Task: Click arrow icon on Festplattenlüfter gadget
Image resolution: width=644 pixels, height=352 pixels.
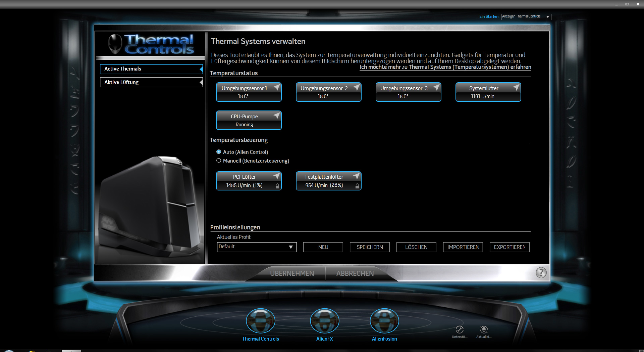Action: coord(356,176)
